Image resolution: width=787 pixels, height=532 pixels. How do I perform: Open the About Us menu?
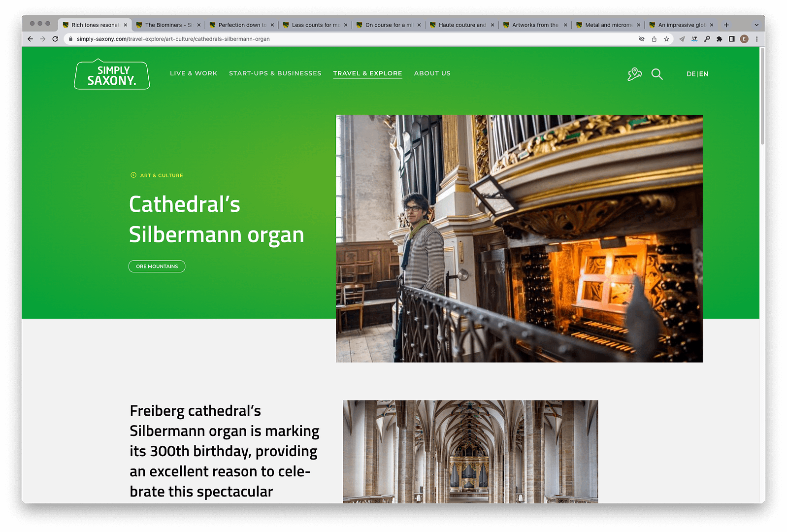tap(432, 73)
